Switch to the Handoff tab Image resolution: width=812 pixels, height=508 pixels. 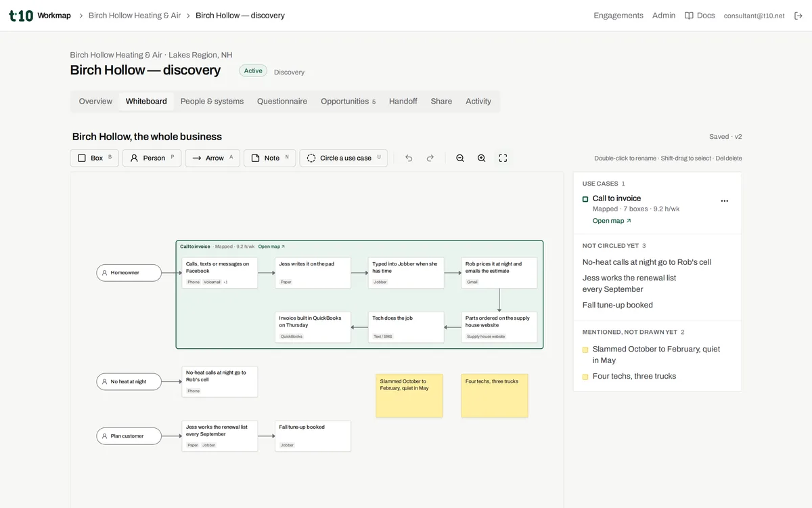[x=403, y=102]
